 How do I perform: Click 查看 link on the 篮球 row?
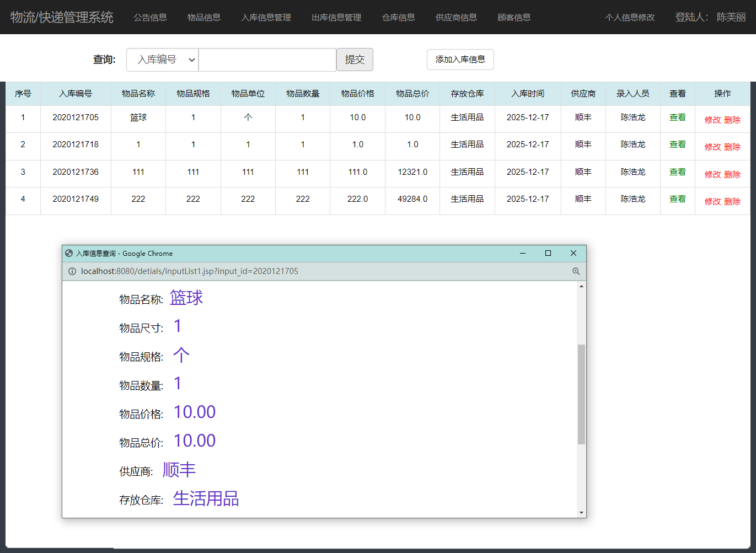[x=677, y=117]
